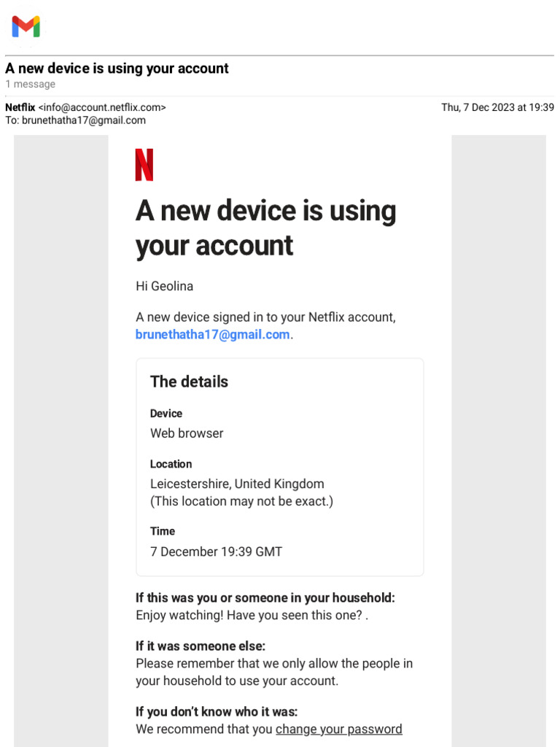Click 'Leicestershire, United Kingdom' location text
The height and width of the screenshot is (747, 560).
click(237, 484)
